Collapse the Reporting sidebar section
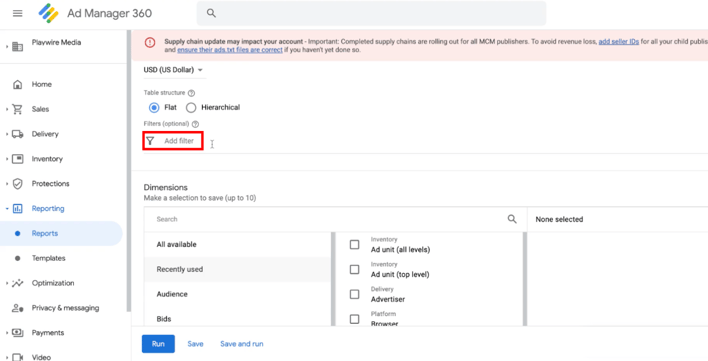This screenshot has width=708, height=361. (7, 208)
